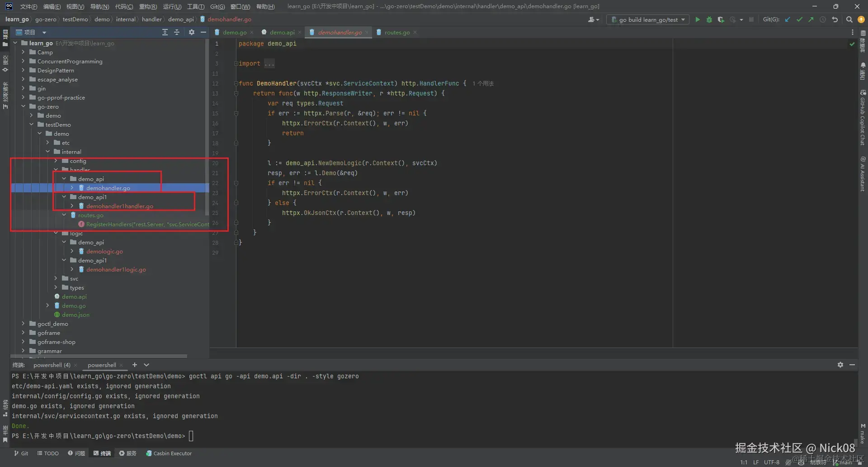Toggle the Casbin Executor tool window
The width and height of the screenshot is (868, 467).
169,453
